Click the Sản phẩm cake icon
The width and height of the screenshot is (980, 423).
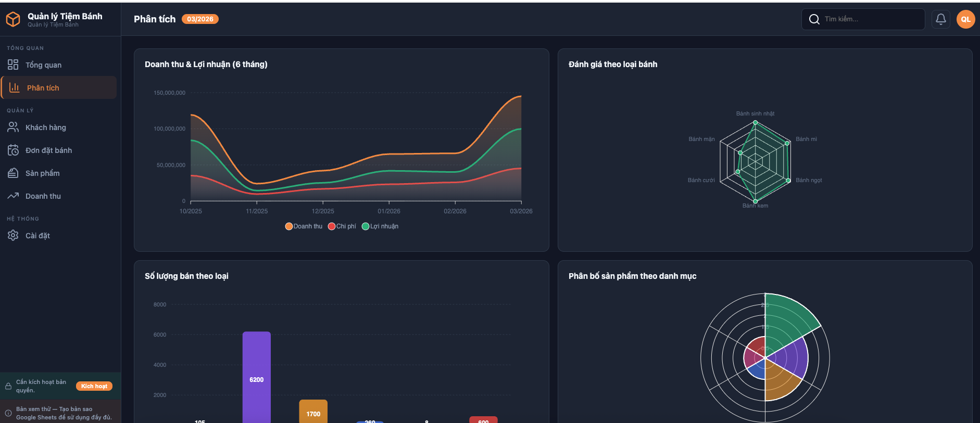[x=13, y=173]
